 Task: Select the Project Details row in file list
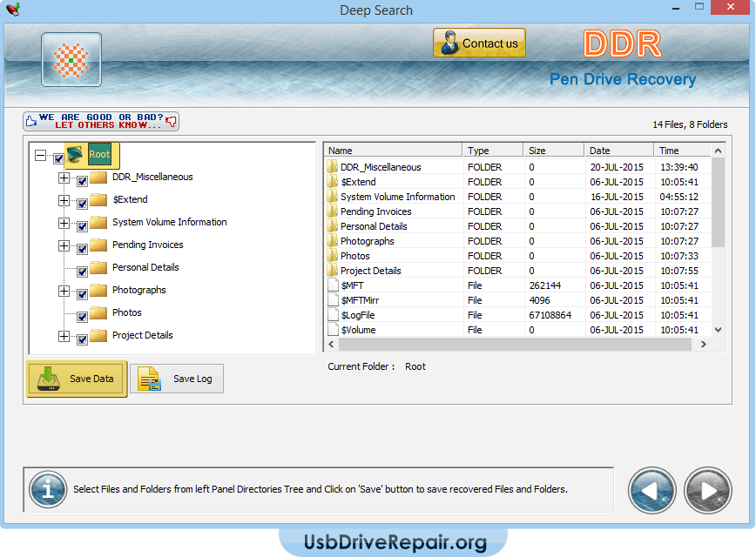[518, 271]
